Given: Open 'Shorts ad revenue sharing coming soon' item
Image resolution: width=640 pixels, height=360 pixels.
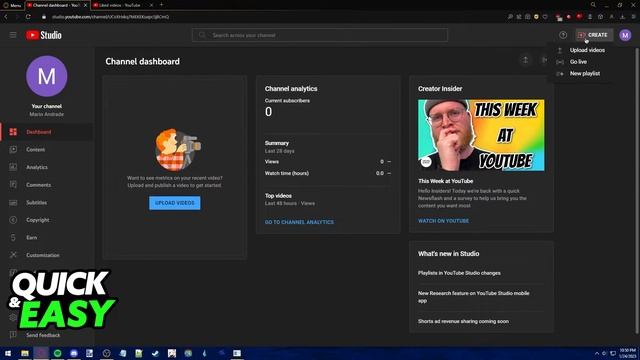Looking at the screenshot, I should (x=463, y=321).
